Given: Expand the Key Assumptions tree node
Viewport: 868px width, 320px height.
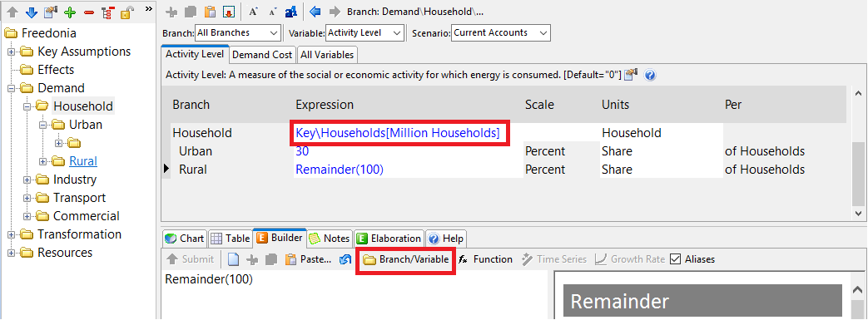Looking at the screenshot, I should click(x=11, y=52).
